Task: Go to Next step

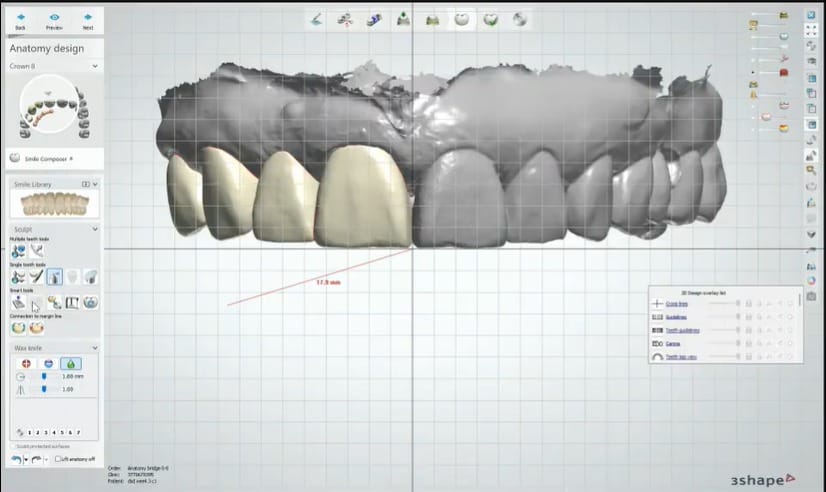Action: (x=88, y=18)
